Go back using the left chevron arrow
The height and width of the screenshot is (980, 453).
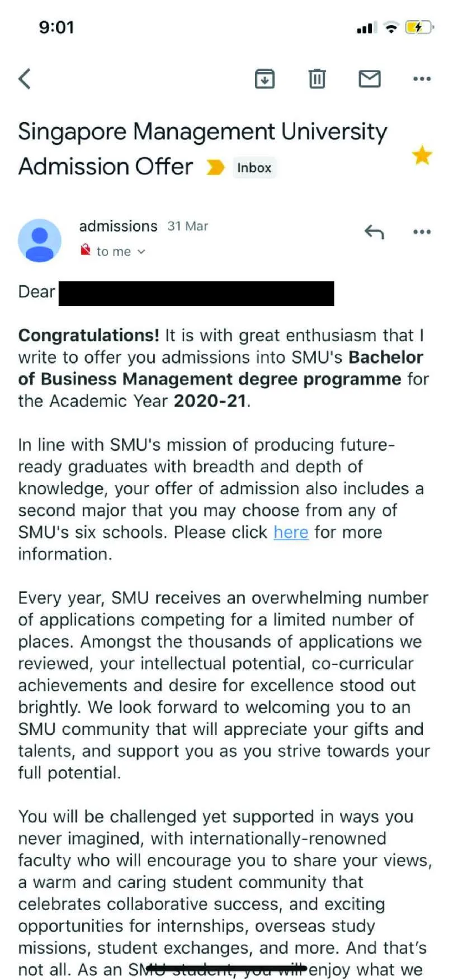pos(25,79)
